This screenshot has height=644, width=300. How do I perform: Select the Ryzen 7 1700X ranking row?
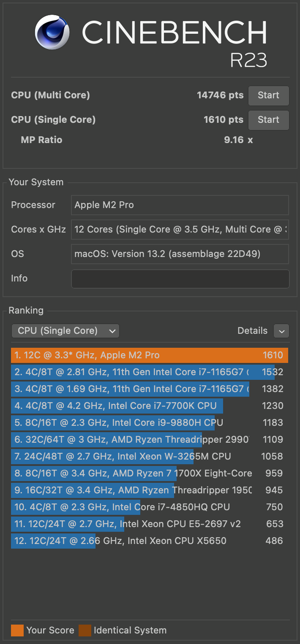150,473
